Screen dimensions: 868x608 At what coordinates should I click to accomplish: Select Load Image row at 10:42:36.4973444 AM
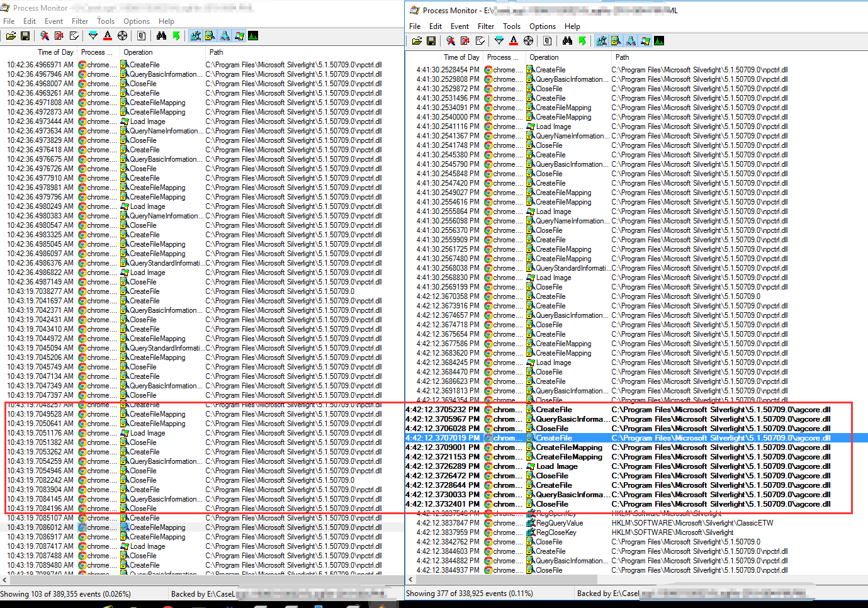pos(201,121)
